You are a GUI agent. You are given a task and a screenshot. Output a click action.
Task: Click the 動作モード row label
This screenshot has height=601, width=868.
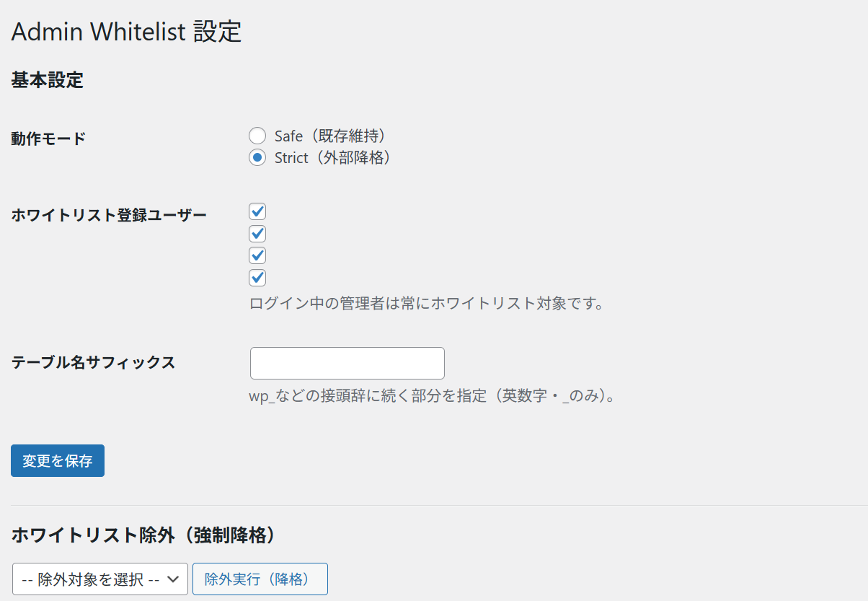48,139
